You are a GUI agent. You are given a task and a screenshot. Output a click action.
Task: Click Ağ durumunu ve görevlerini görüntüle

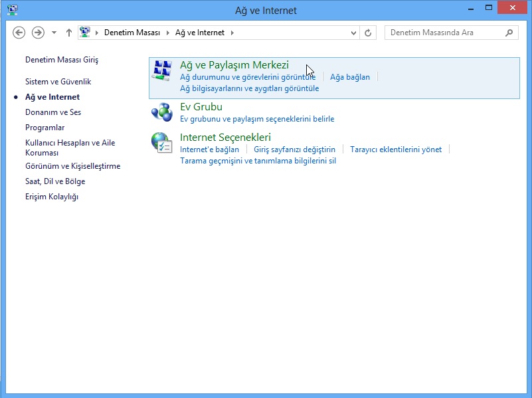click(248, 77)
